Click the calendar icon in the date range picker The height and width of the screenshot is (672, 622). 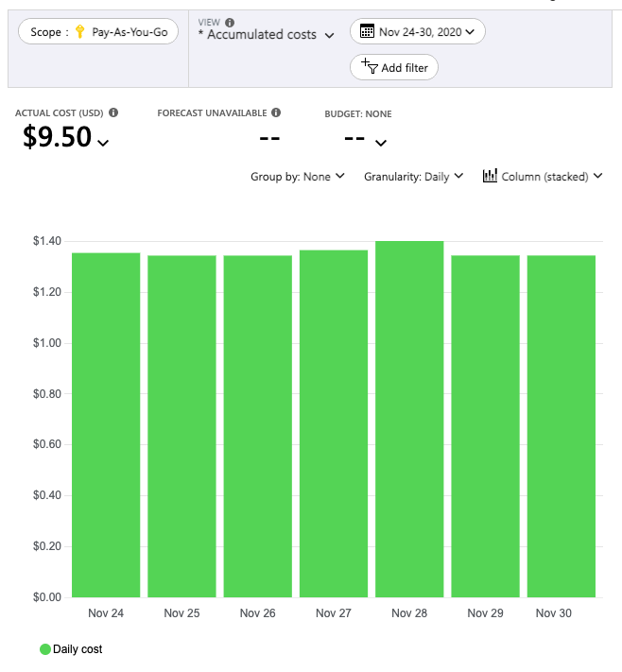pos(367,31)
